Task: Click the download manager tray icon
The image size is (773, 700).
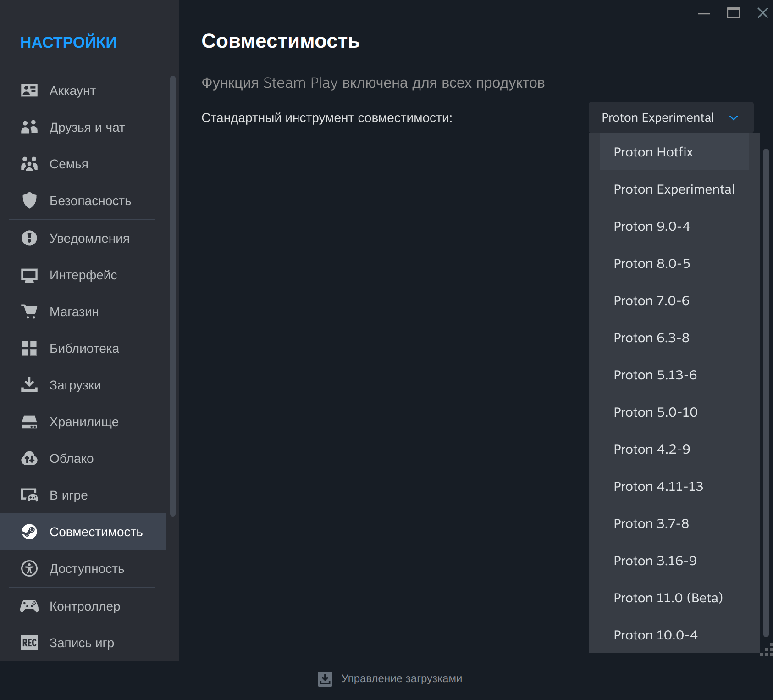Action: 325,679
